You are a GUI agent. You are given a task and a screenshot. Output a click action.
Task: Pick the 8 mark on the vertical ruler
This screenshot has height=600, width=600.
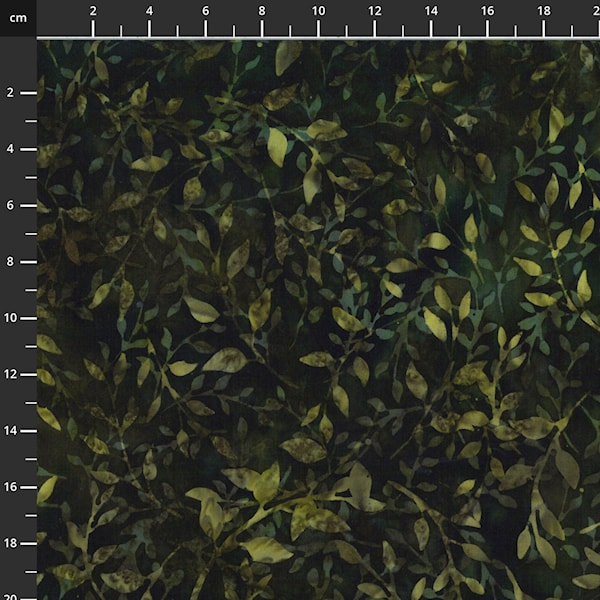[x=10, y=261]
